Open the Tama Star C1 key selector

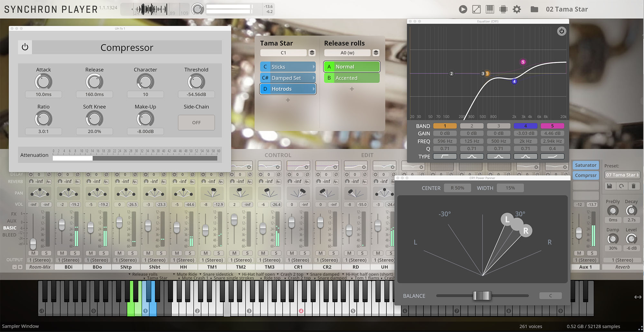click(x=283, y=53)
